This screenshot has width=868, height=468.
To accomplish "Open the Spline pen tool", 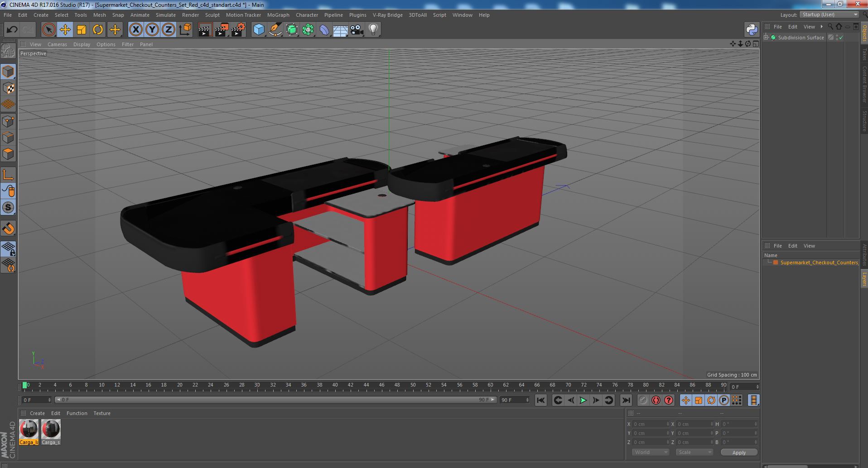I will 275,30.
